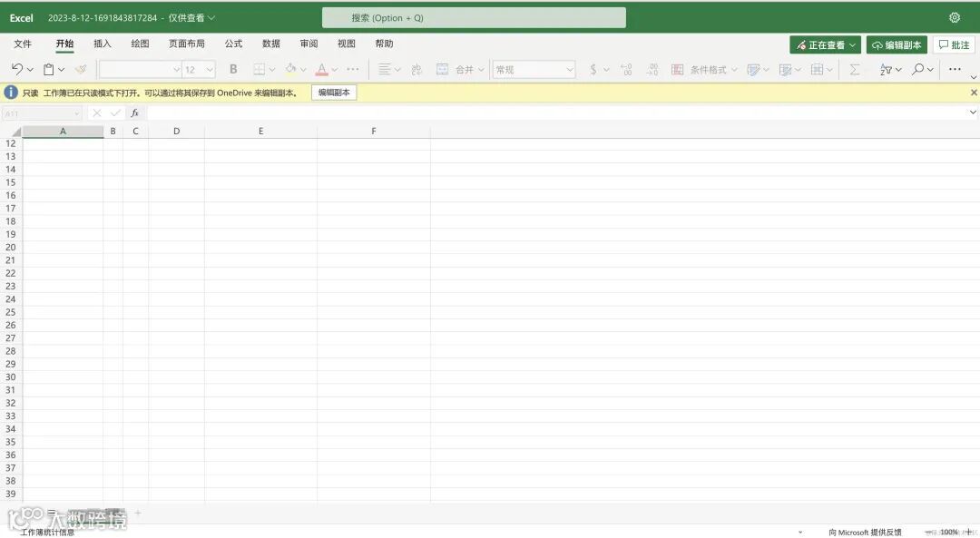980x538 pixels.
Task: Open the 正在查看 viewing mode dropdown
Action: (x=825, y=45)
